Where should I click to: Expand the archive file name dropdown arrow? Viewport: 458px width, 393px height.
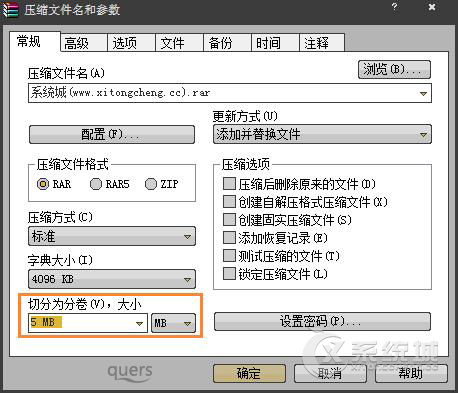423,93
